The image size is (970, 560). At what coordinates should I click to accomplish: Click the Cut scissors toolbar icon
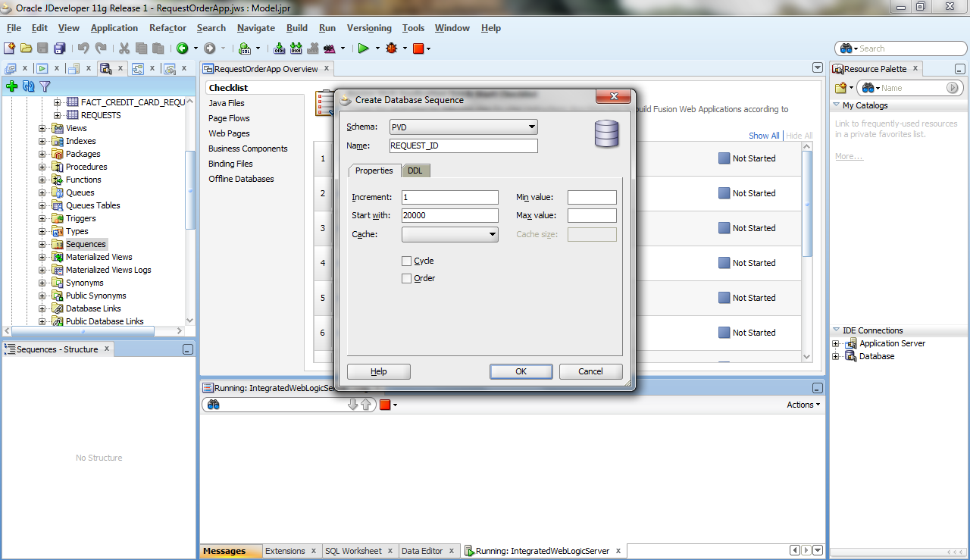click(x=124, y=48)
